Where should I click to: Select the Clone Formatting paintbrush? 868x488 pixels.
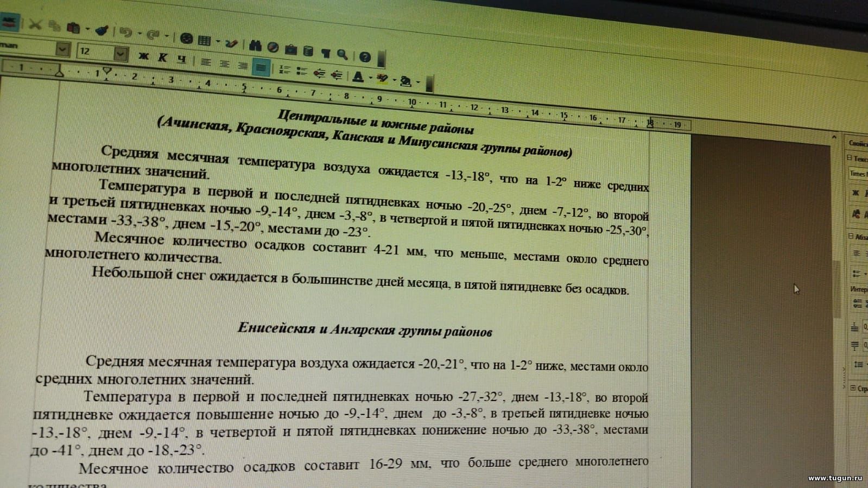coord(102,30)
